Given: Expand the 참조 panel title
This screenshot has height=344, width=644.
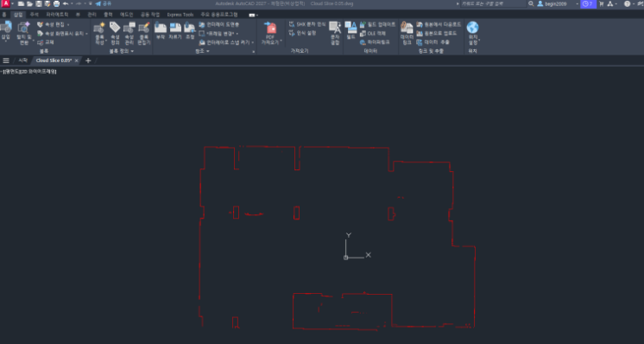Looking at the screenshot, I should [202, 51].
